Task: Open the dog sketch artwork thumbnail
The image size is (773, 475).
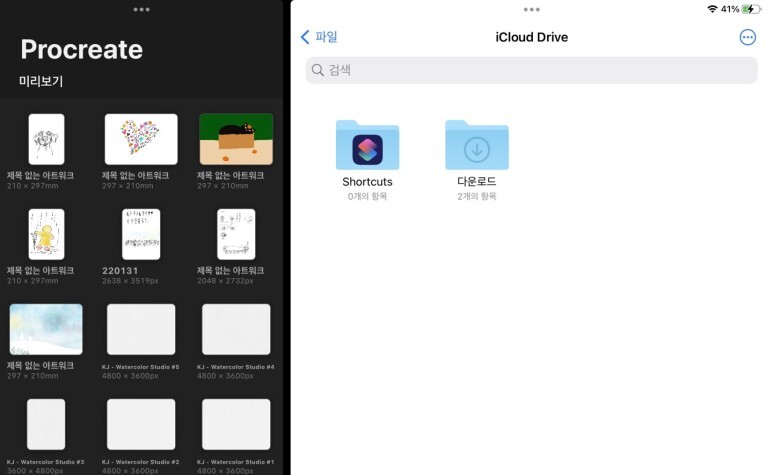Action: pyautogui.click(x=46, y=139)
